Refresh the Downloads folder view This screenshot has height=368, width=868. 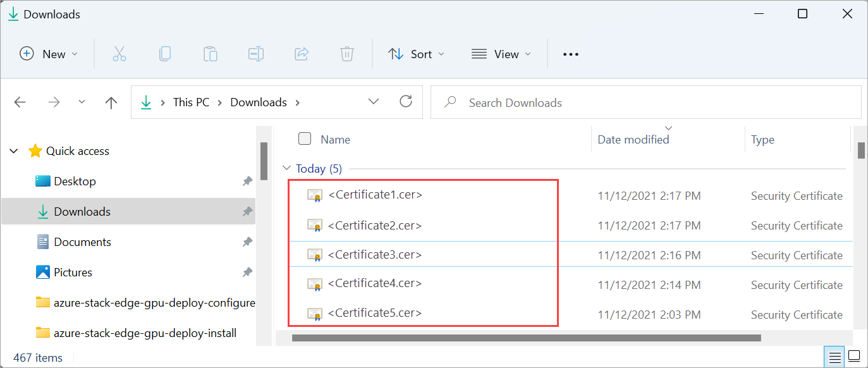[406, 102]
